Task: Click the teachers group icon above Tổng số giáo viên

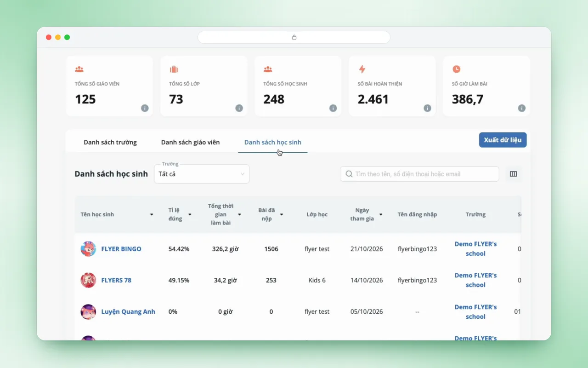Action: [x=79, y=69]
